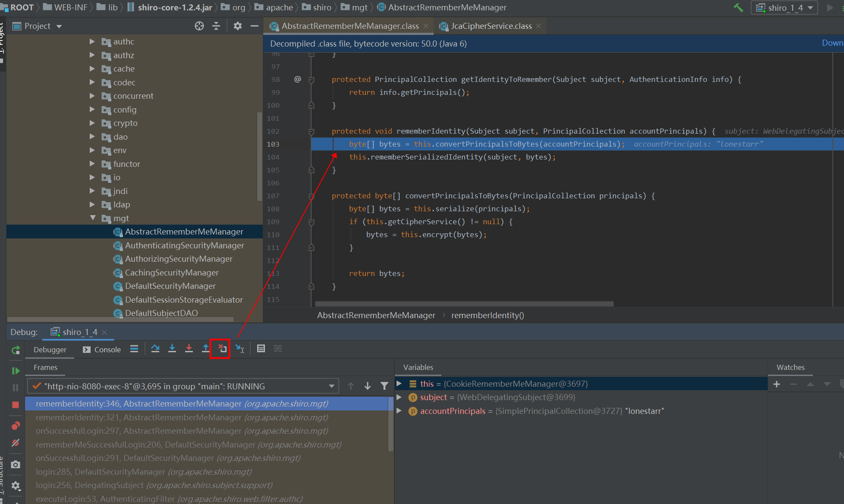The height and width of the screenshot is (504, 844).
Task: Click the override gutter icon at line 98
Action: (x=298, y=79)
